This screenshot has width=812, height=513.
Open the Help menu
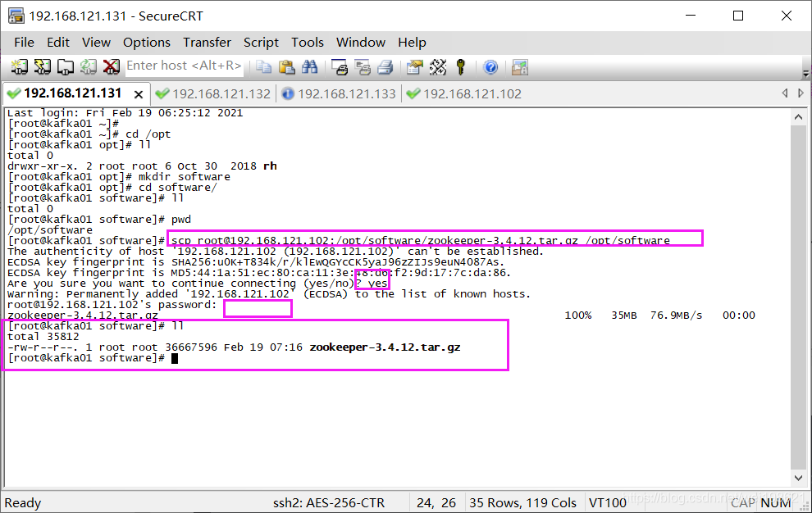413,42
